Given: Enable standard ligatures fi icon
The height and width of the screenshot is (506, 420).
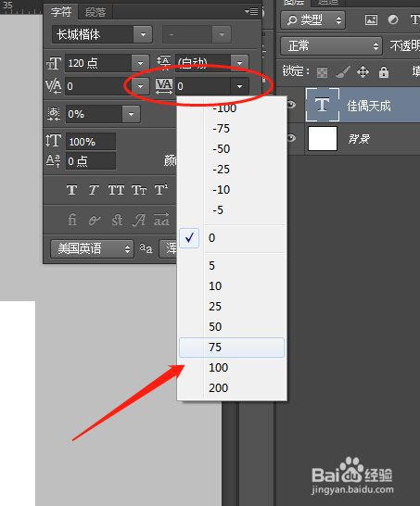Looking at the screenshot, I should tap(72, 220).
